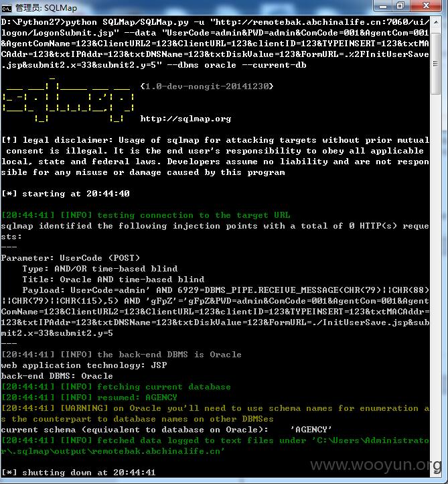Click the current schema value 'AGENCY'

pyautogui.click(x=311, y=430)
